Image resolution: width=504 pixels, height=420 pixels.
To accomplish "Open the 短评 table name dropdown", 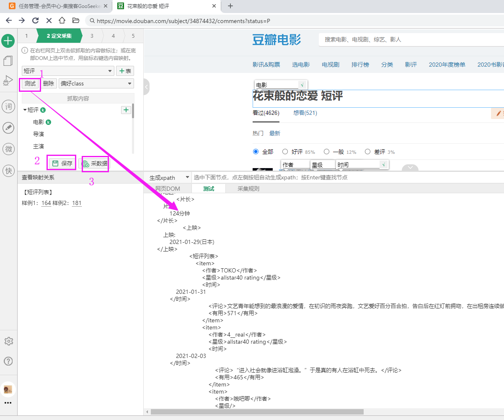I will 68,71.
